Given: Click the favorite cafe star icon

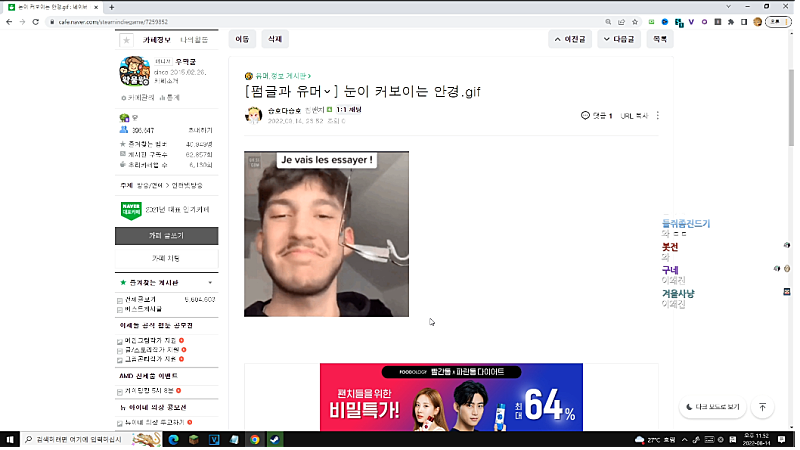Looking at the screenshot, I should point(126,40).
